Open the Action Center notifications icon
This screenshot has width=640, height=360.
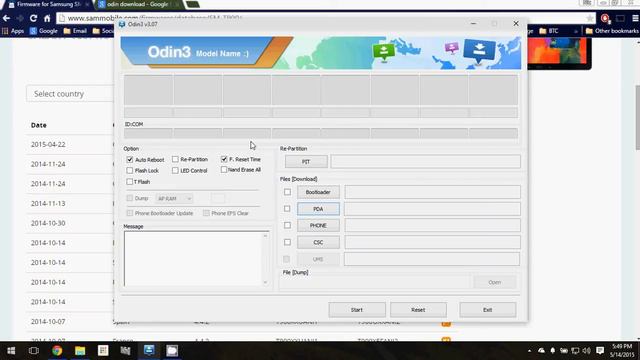(x=600, y=351)
